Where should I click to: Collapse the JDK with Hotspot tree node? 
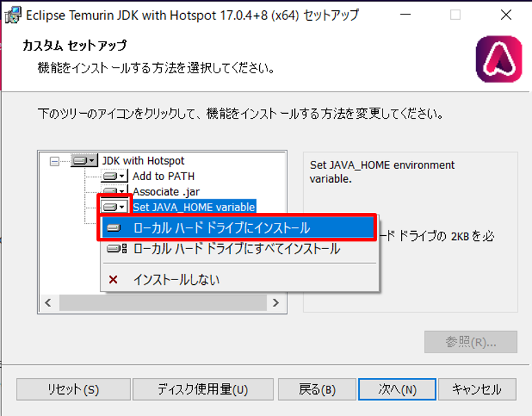(x=54, y=161)
